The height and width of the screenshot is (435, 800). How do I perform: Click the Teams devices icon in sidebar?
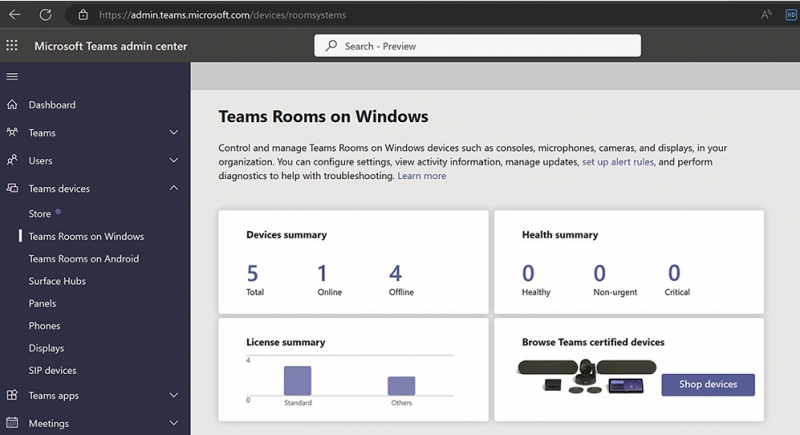[x=12, y=188]
